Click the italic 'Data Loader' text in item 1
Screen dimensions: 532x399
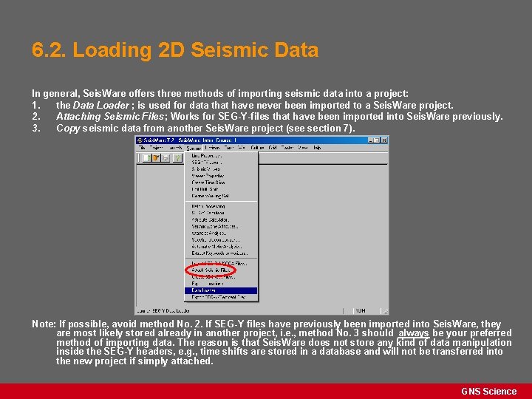[x=101, y=105]
